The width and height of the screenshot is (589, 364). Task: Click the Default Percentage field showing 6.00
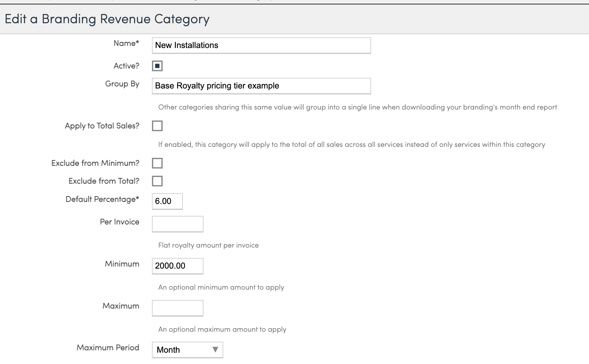coord(167,201)
